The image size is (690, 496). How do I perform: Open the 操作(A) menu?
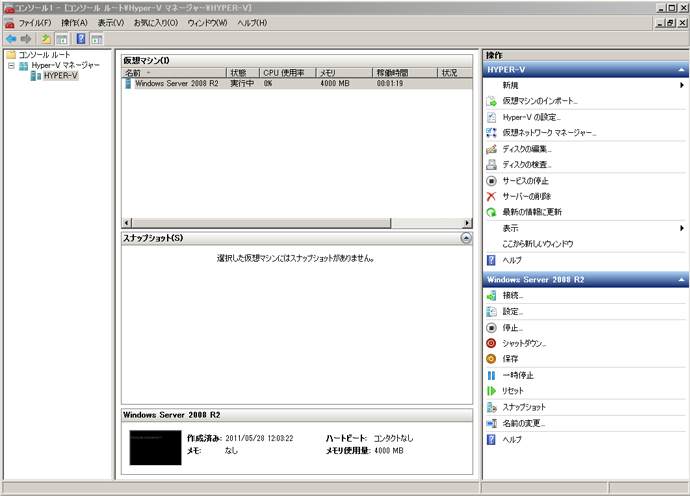coord(74,23)
